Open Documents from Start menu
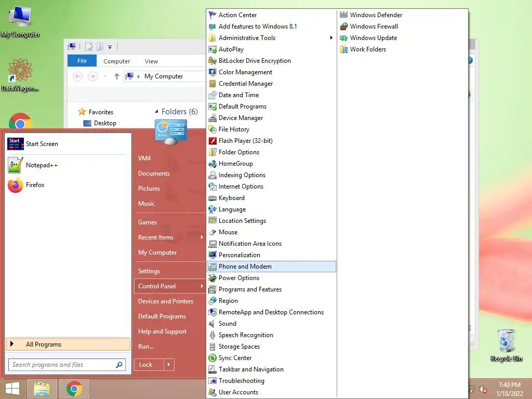This screenshot has width=532, height=399. pos(154,174)
